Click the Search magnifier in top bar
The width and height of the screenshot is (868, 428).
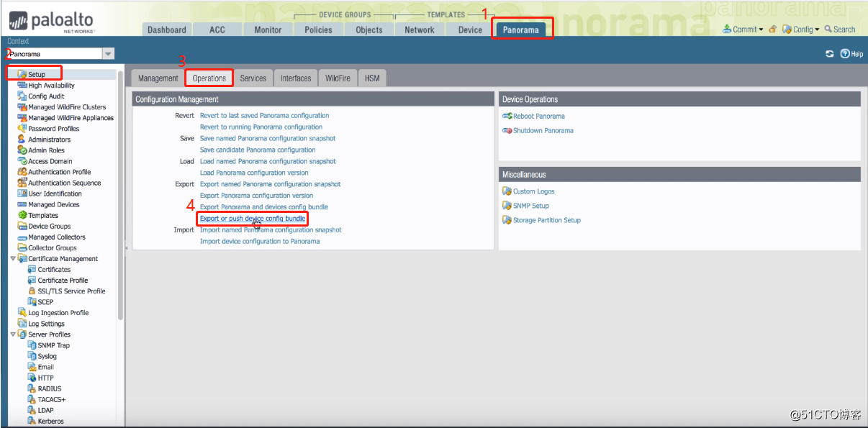(828, 29)
